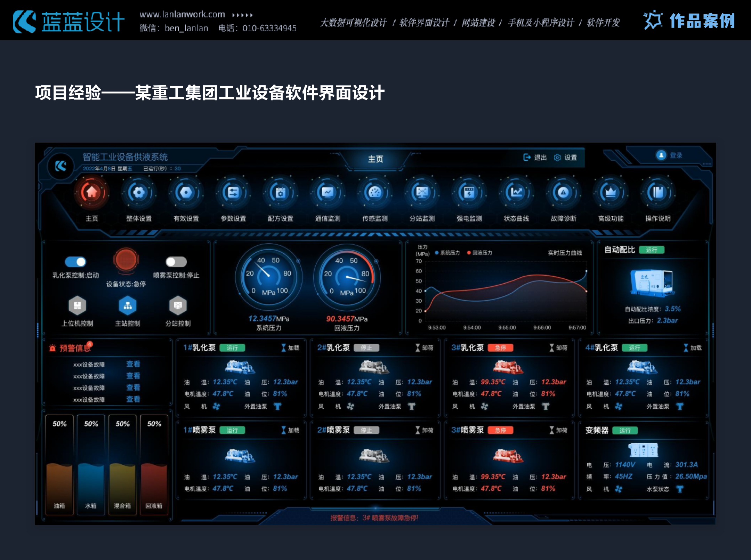This screenshot has height=560, width=751.
Task: Open 传感监测 gauge icon
Action: (x=375, y=192)
